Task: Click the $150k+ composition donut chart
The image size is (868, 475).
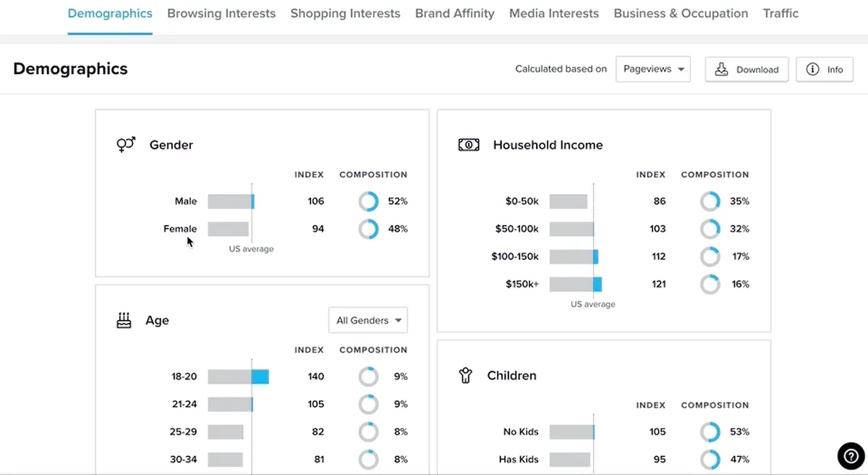Action: click(710, 284)
